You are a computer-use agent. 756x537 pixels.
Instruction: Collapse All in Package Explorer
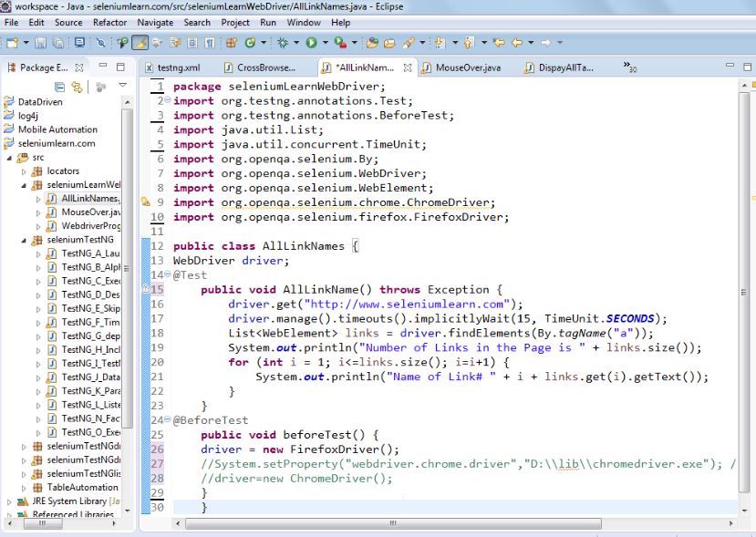pyautogui.click(x=59, y=85)
